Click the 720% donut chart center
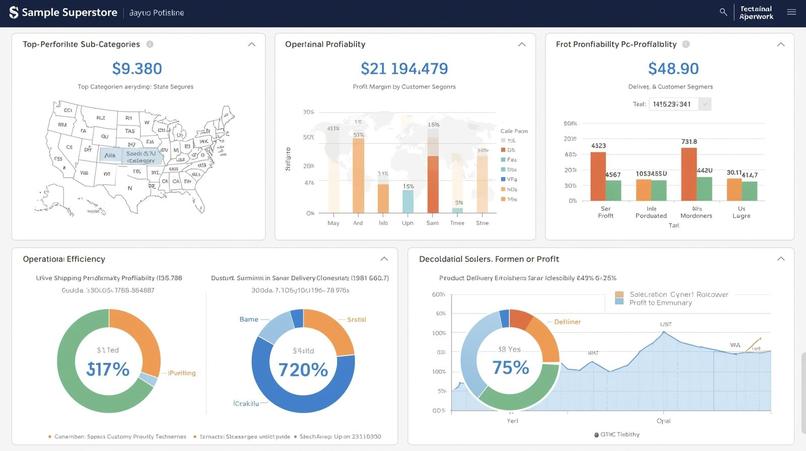806x451 pixels. click(303, 362)
